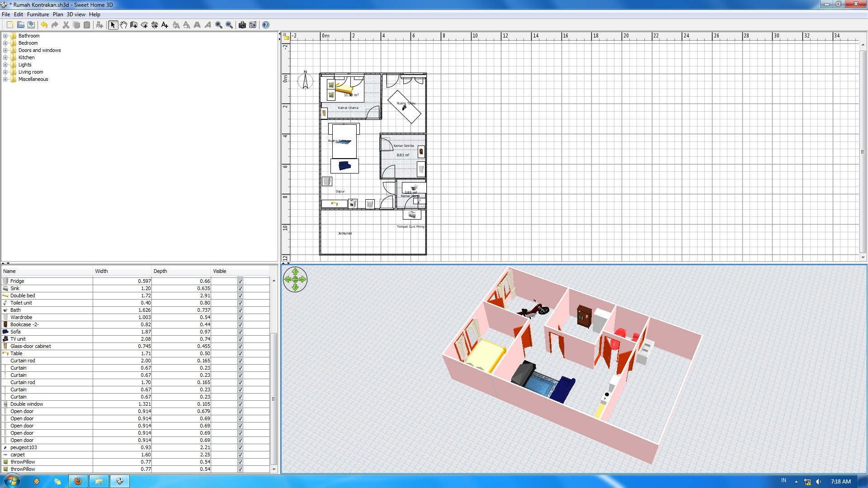The height and width of the screenshot is (488, 868).
Task: Toggle carpet visibility checkbox
Action: pos(240,455)
